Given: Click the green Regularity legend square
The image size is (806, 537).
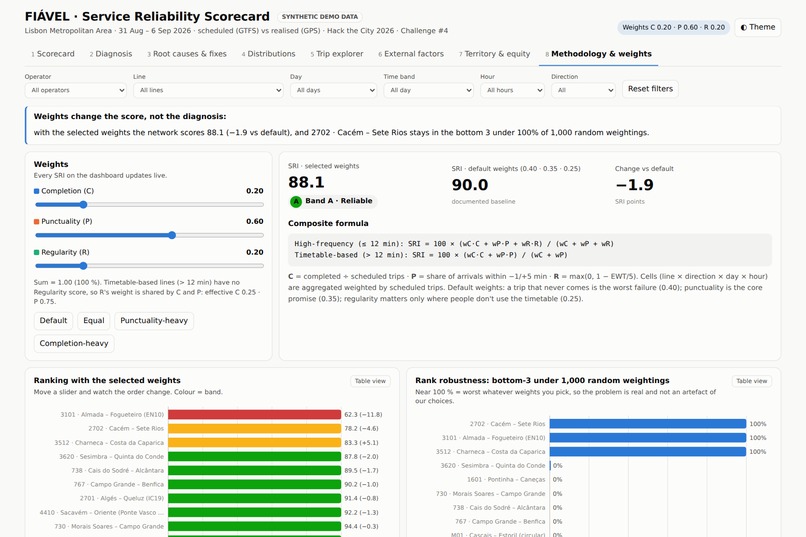Looking at the screenshot, I should (x=36, y=252).
